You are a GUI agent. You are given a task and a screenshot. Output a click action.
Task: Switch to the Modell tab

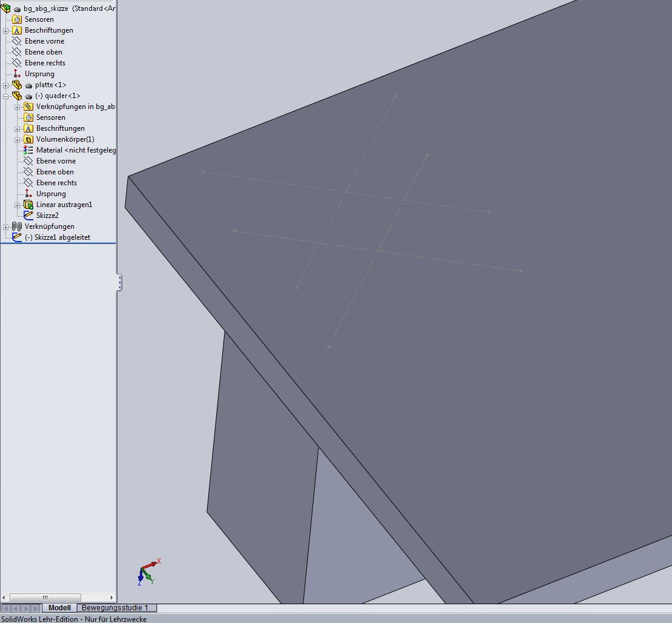click(59, 607)
